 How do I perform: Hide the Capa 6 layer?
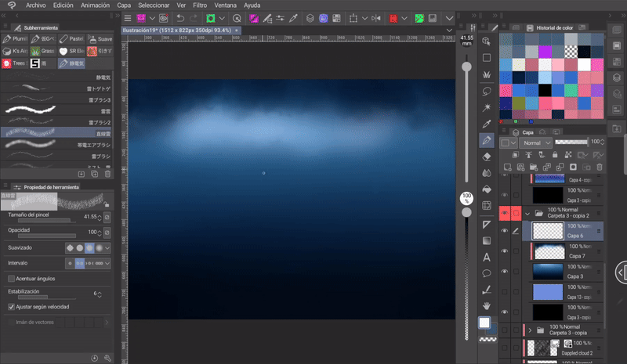(505, 231)
